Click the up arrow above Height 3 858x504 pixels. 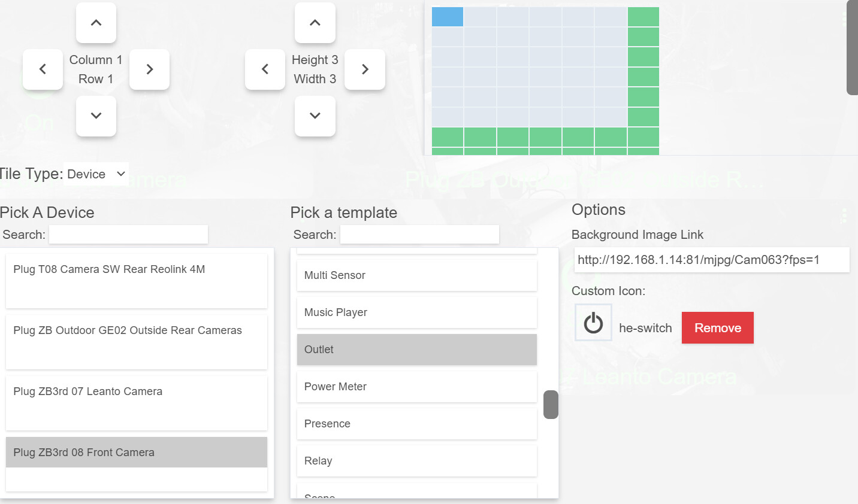[315, 23]
